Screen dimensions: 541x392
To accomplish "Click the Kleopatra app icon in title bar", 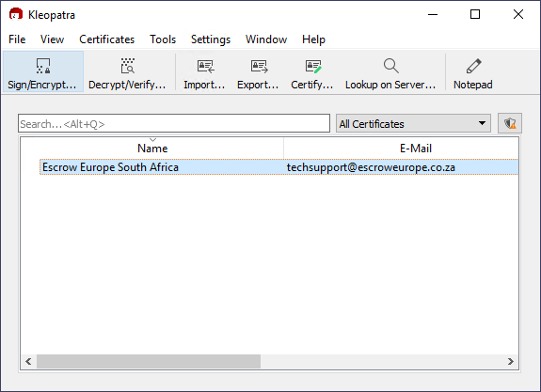I will pos(16,14).
